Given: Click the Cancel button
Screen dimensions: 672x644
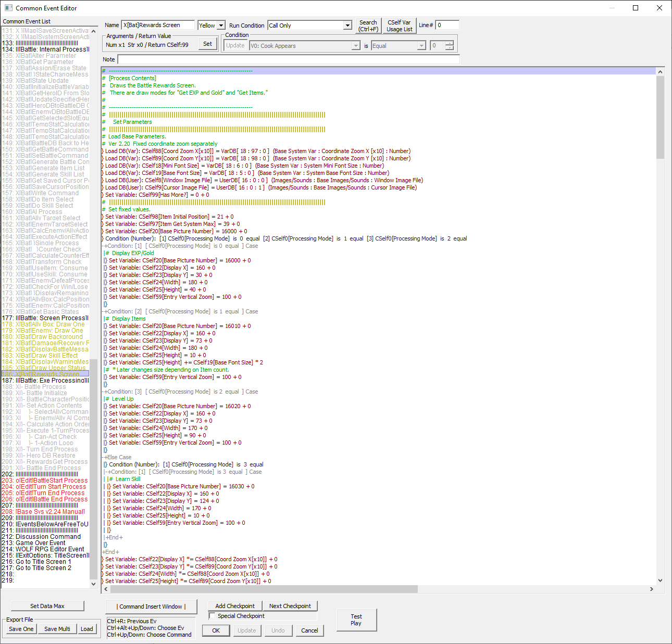Looking at the screenshot, I should click(309, 630).
